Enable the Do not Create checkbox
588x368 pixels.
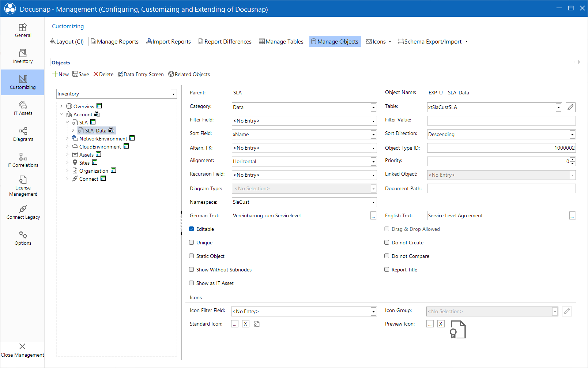(387, 243)
